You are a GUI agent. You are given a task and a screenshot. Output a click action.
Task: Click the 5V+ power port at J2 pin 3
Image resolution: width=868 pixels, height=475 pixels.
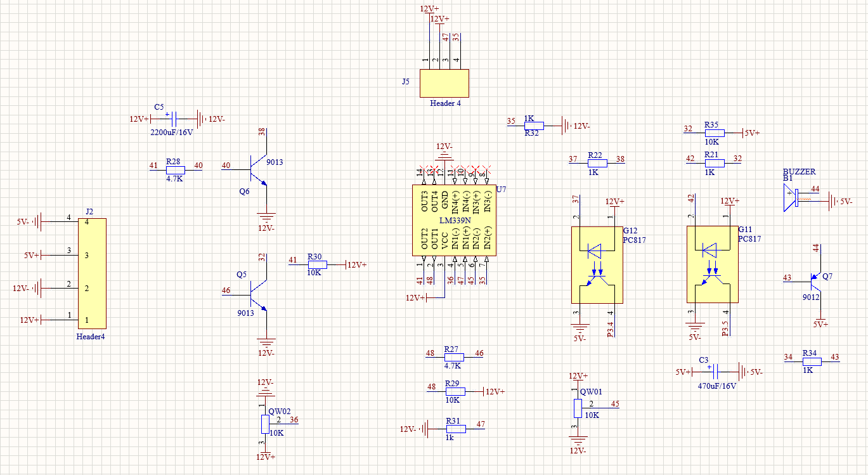[x=33, y=255]
